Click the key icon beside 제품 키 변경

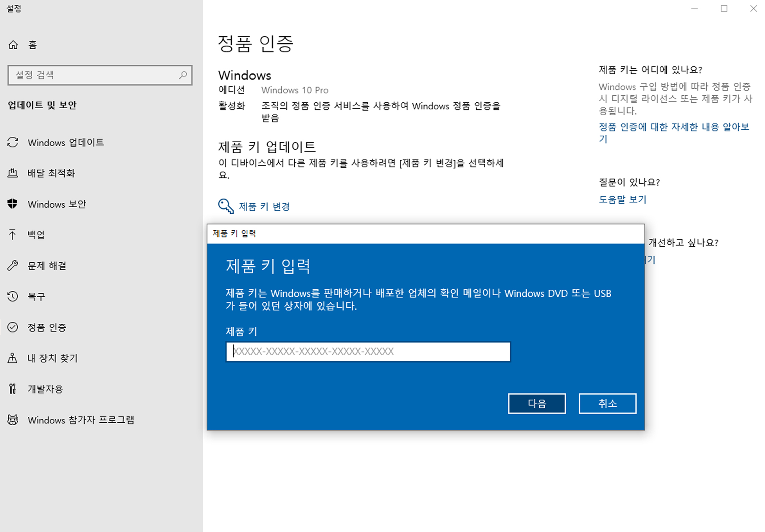[225, 206]
